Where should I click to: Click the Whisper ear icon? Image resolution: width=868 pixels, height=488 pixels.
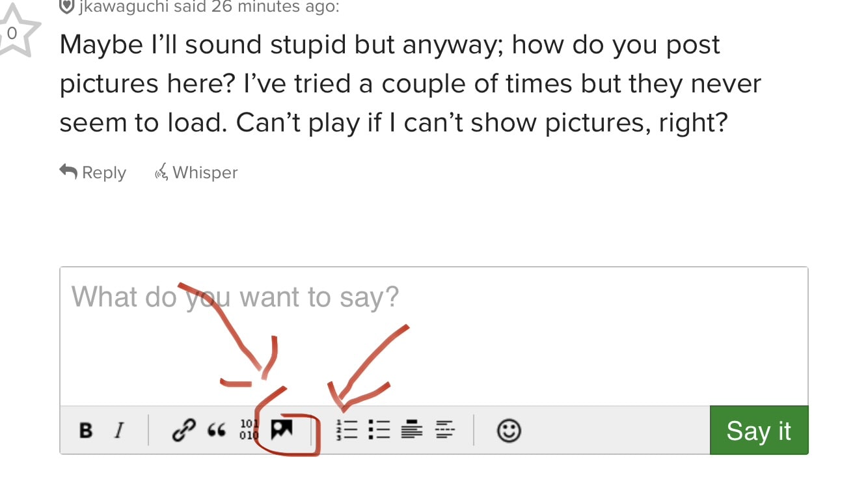pyautogui.click(x=161, y=172)
